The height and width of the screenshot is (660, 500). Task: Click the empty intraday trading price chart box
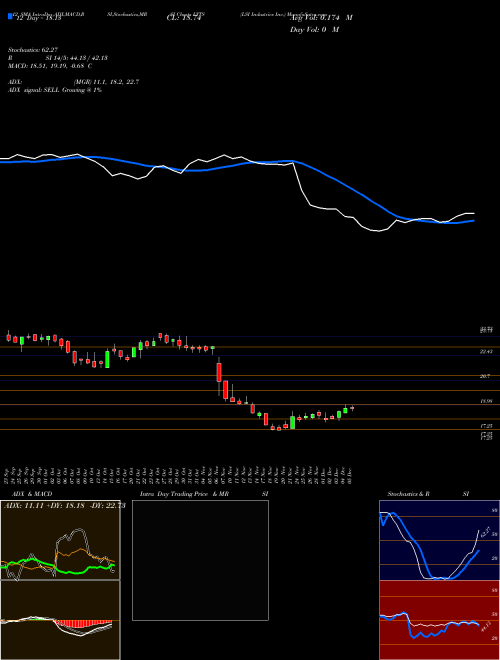(200, 560)
